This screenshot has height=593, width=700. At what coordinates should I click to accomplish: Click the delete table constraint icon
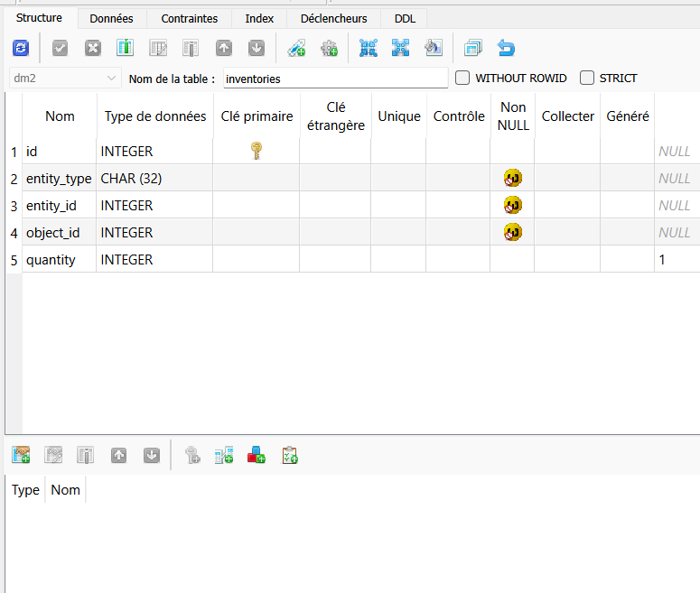pos(86,455)
